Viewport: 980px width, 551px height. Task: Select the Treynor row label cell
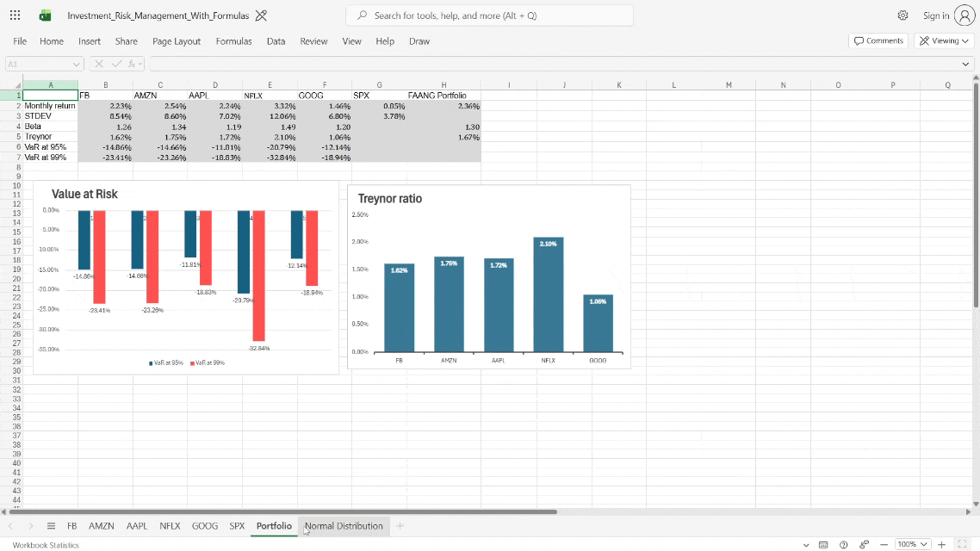(51, 137)
